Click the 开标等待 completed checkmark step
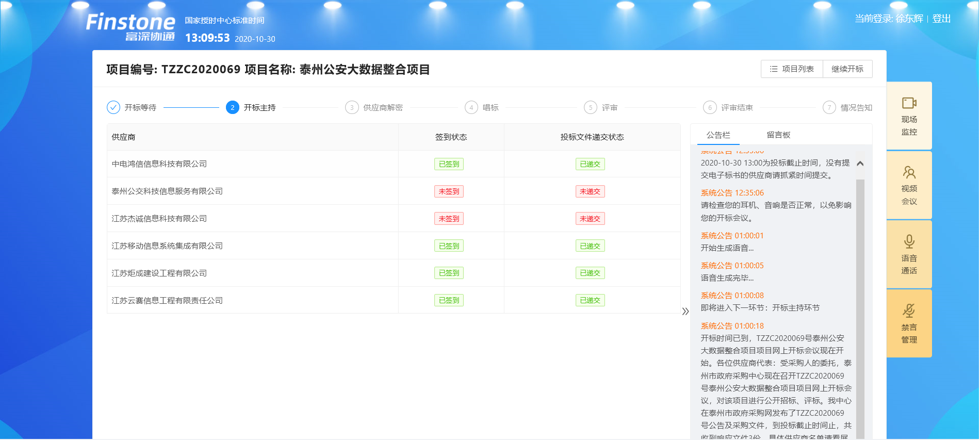 click(113, 107)
